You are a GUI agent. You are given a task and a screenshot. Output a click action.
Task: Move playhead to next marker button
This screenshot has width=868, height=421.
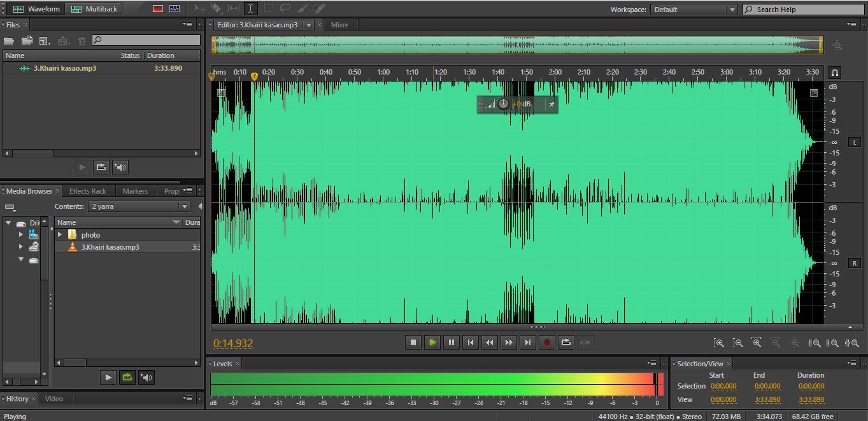coord(527,343)
